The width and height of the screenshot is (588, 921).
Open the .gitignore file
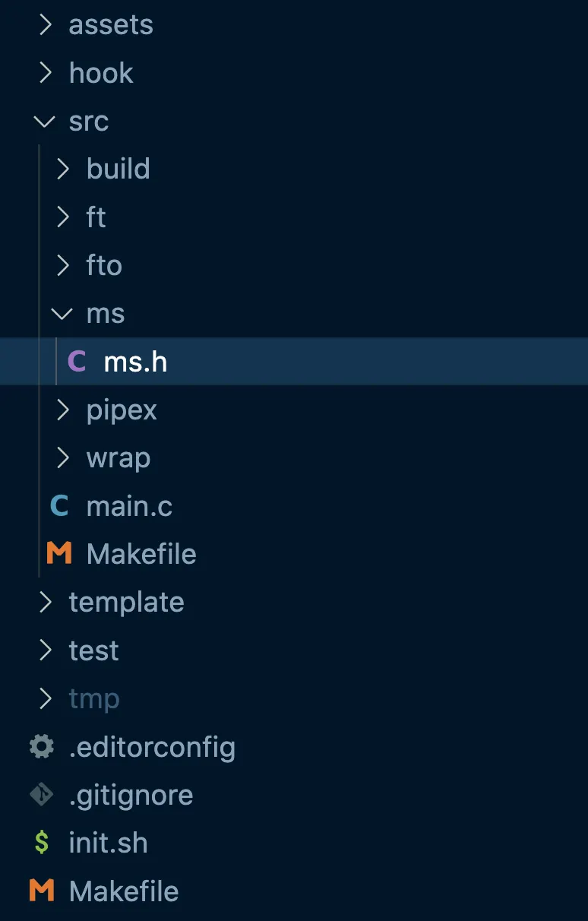point(130,795)
